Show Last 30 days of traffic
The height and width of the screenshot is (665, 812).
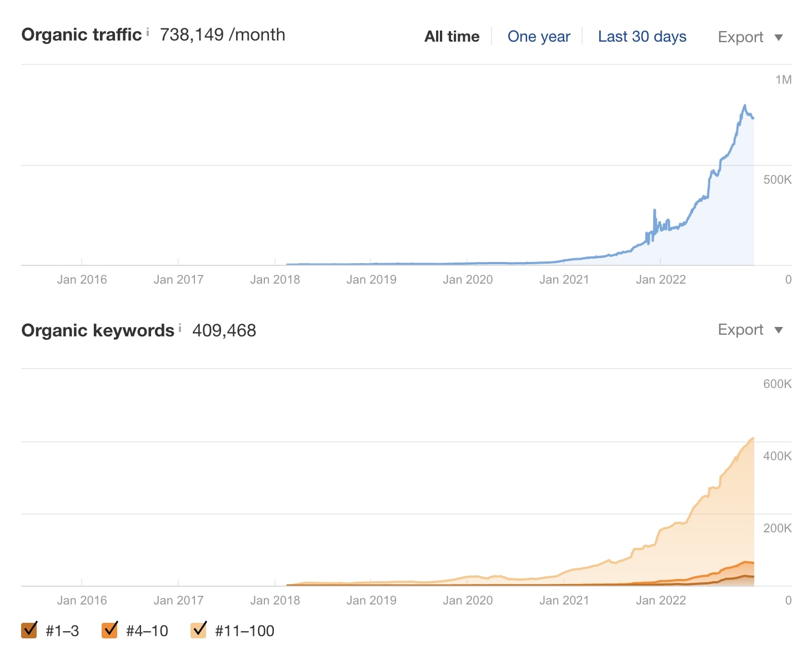pyautogui.click(x=642, y=37)
